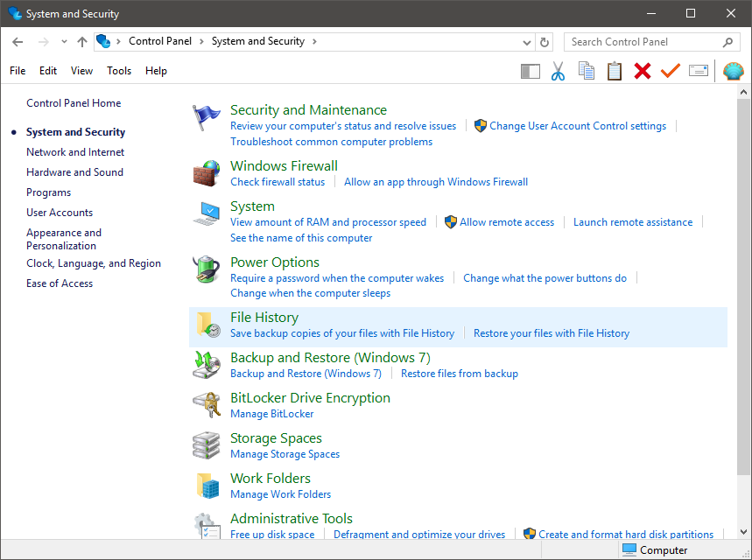Click the red X Delete toolbar icon
752x560 pixels.
click(643, 71)
